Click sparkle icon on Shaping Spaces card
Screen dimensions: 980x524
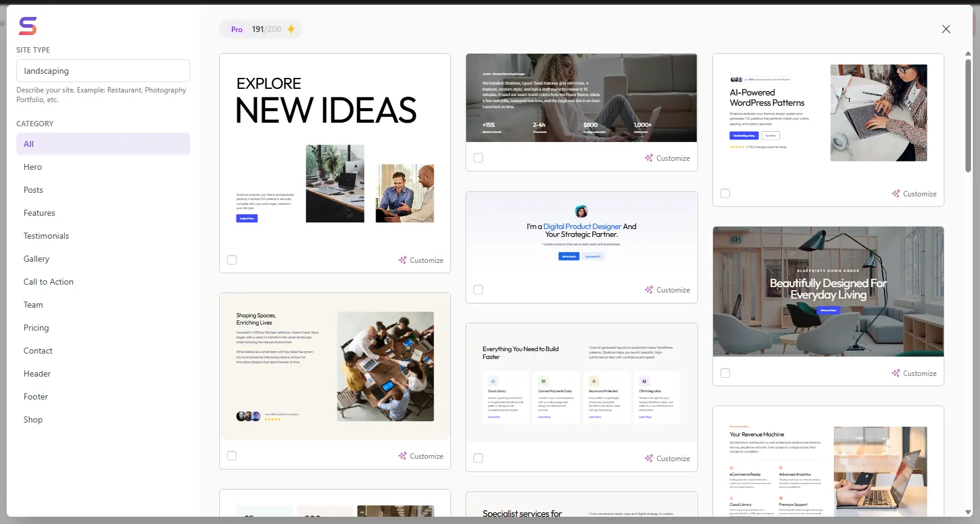pyautogui.click(x=403, y=456)
